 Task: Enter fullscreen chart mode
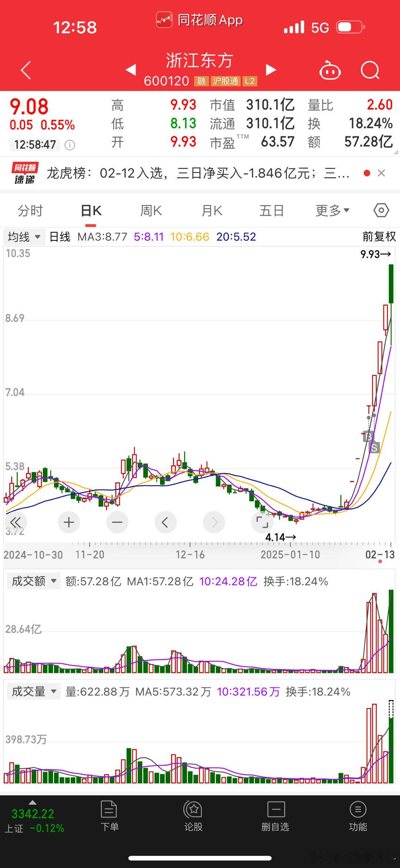tap(262, 522)
